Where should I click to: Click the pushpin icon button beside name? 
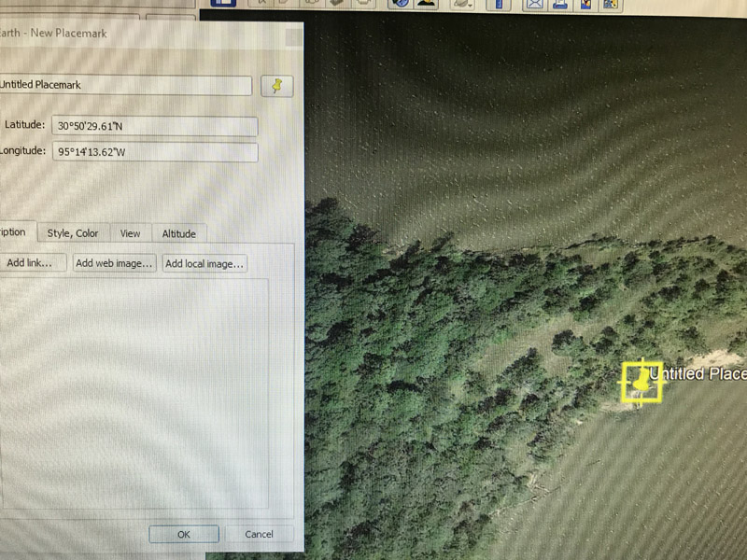pyautogui.click(x=276, y=86)
